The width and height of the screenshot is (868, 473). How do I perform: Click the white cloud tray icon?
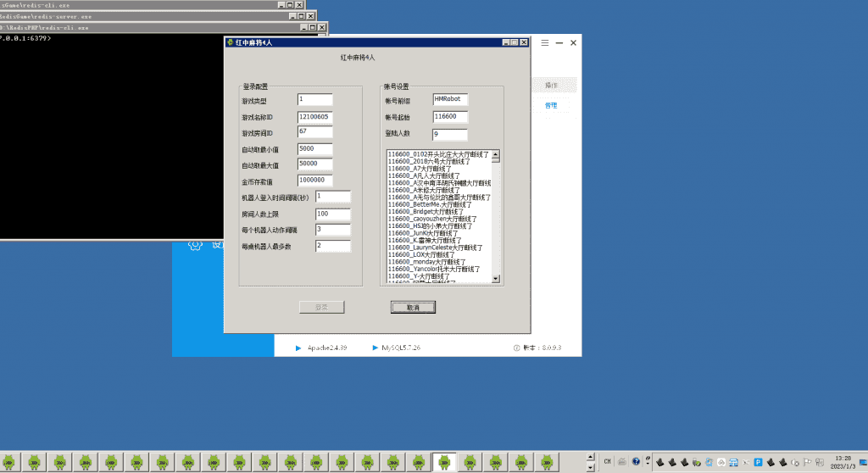coord(721,462)
